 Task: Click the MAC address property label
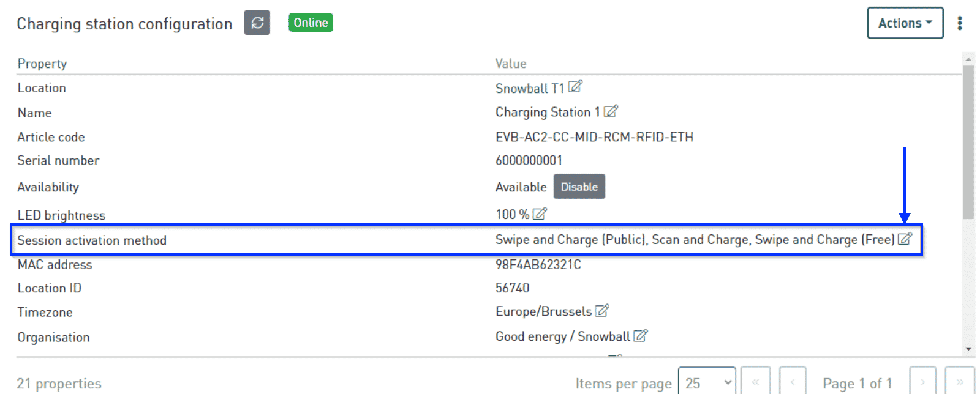(x=55, y=264)
